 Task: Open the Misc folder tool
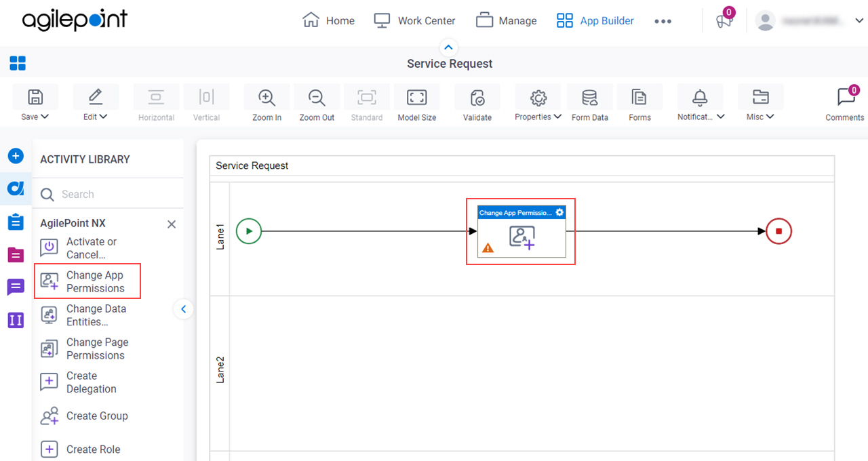pos(761,97)
